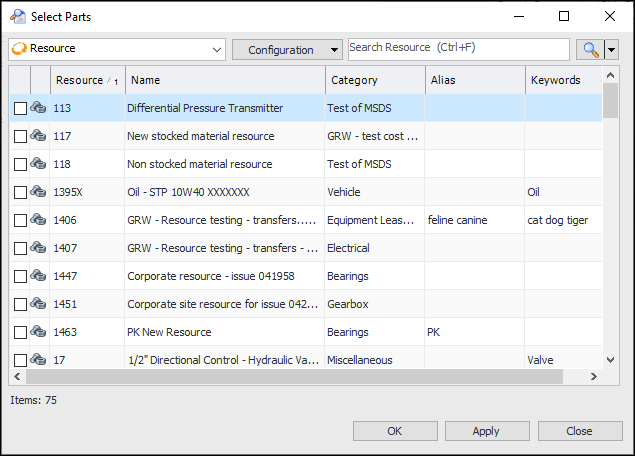Open the Resource type dropdown
Screen dimensions: 635x456
point(218,49)
